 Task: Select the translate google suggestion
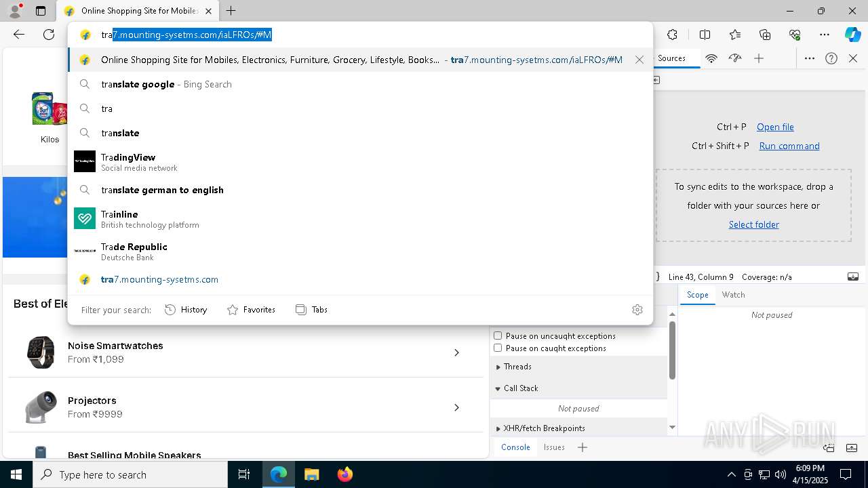pos(360,84)
